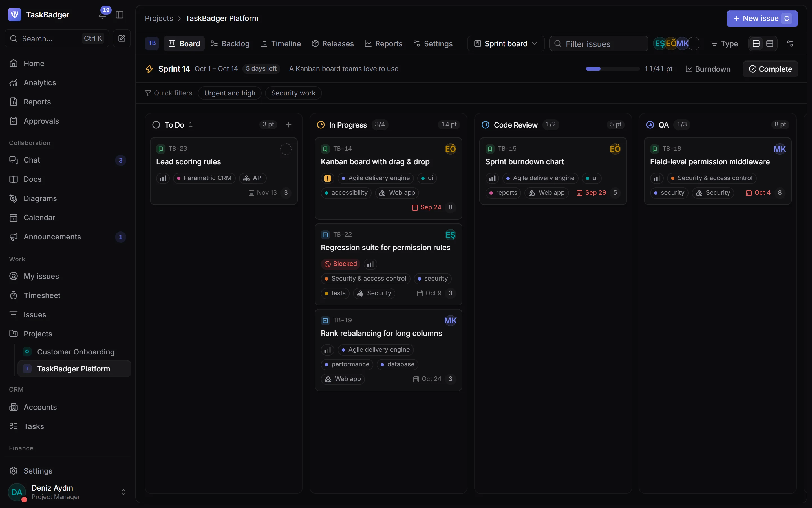812x508 pixels.
Task: Switch to the Backlog tab
Action: pyautogui.click(x=230, y=44)
